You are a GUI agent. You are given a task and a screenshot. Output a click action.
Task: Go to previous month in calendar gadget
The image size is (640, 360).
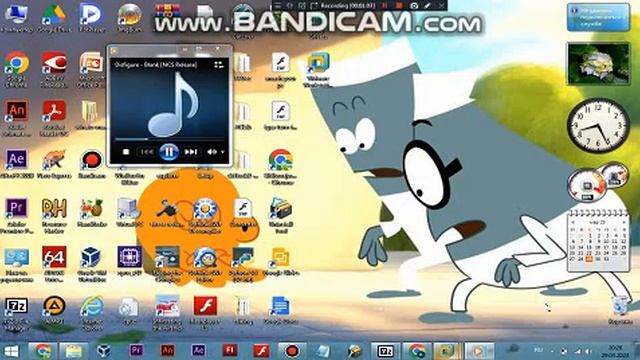(x=573, y=222)
